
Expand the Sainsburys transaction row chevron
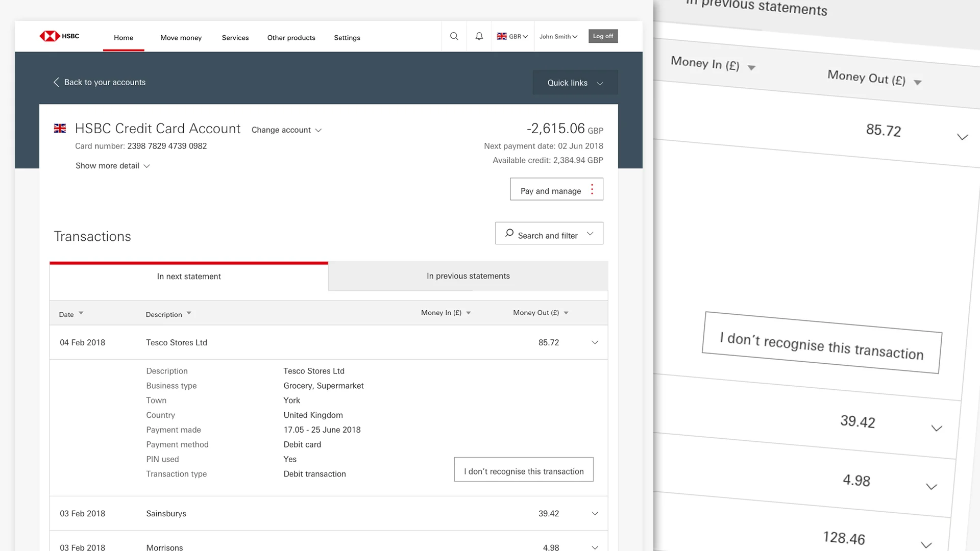click(595, 513)
